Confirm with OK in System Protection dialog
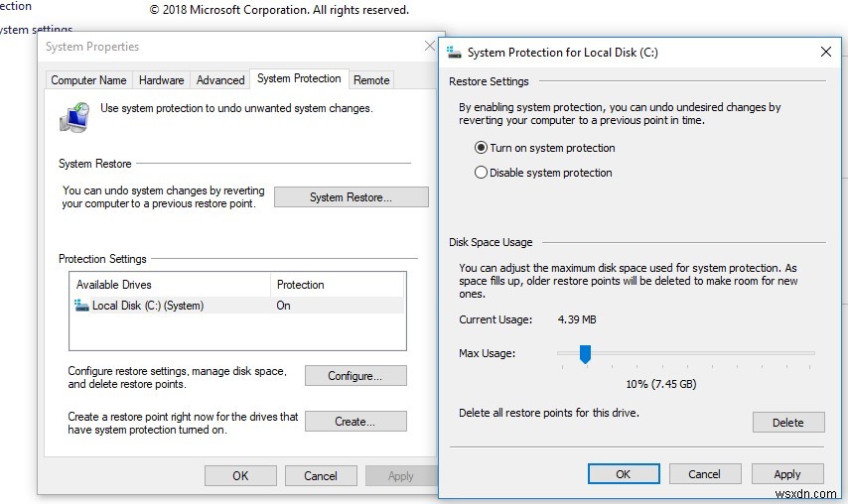 tap(624, 474)
